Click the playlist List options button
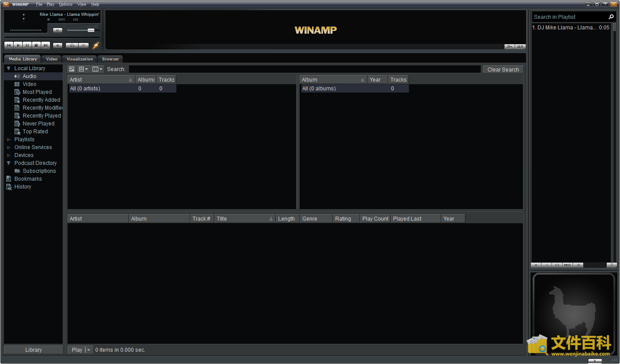The height and width of the screenshot is (364, 620). (x=578, y=265)
